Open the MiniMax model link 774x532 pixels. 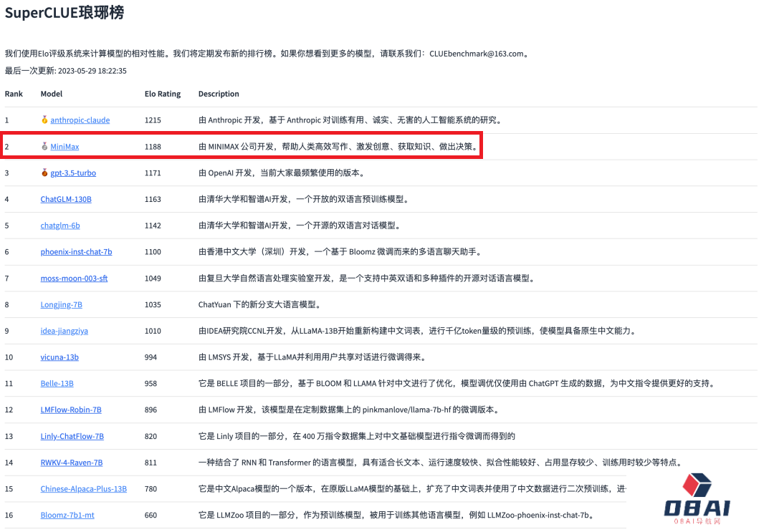pos(64,147)
